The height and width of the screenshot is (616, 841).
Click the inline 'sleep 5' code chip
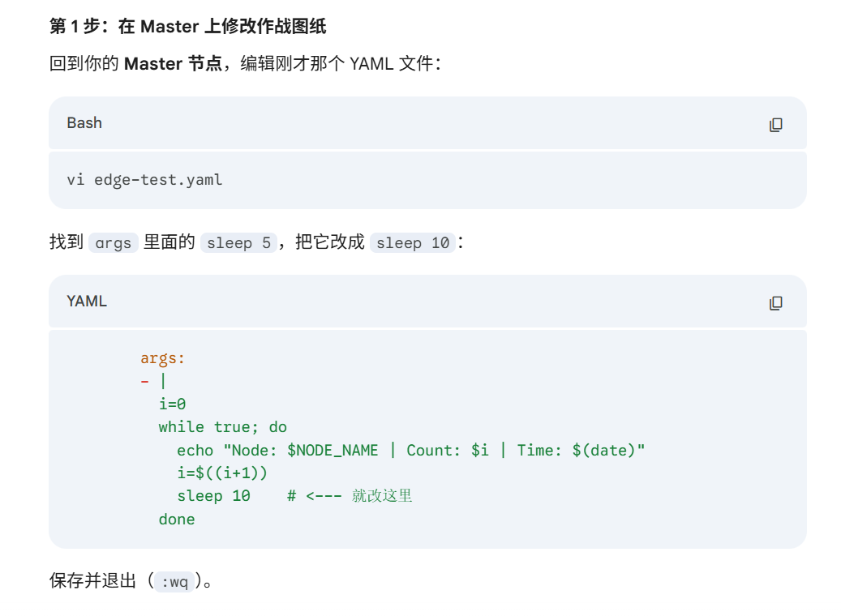238,243
